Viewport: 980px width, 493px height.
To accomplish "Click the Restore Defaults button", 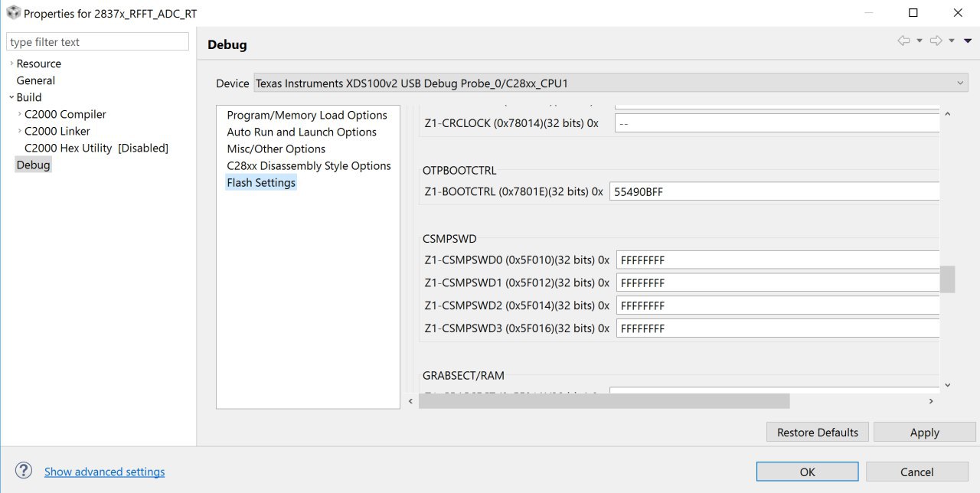I will coord(817,432).
